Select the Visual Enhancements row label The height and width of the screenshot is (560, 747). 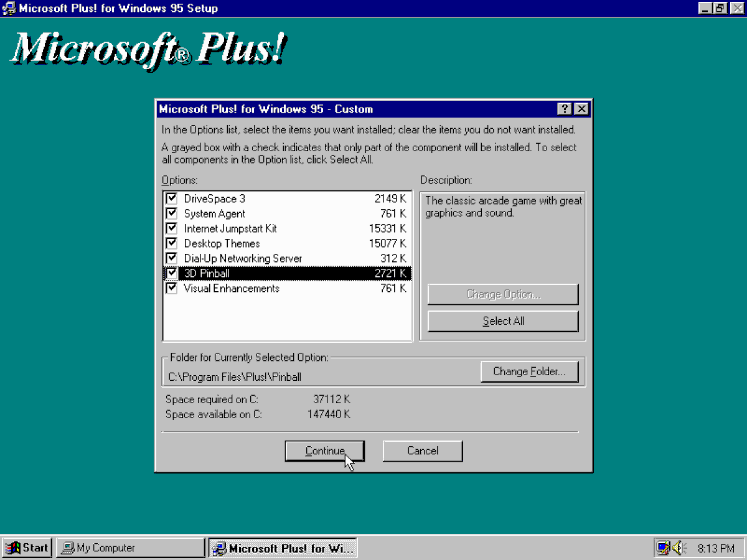[232, 289]
